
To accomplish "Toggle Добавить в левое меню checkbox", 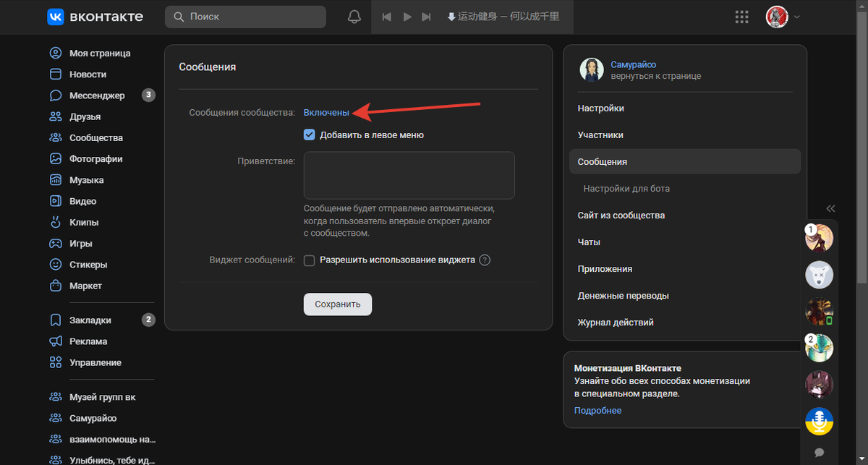I will (310, 135).
